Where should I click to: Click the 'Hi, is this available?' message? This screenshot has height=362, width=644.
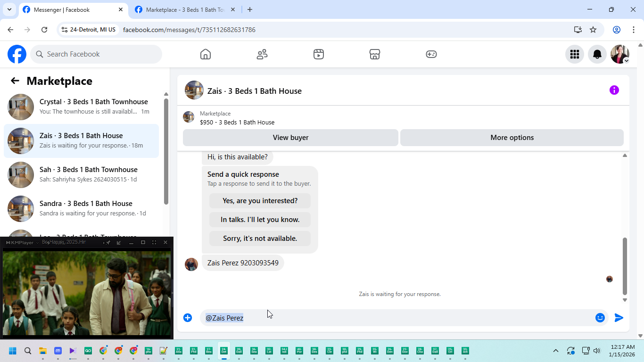(238, 157)
